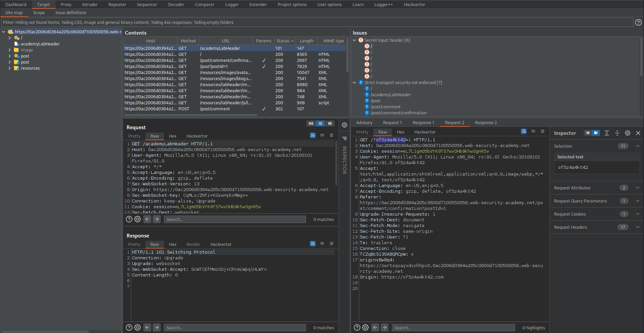The height and width of the screenshot is (333, 644).
Task: Open the Scope sub-tab
Action: tap(39, 12)
